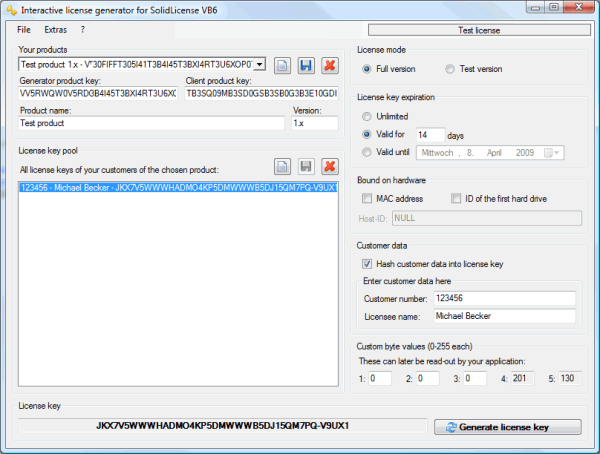Viewport: 600px width, 454px height.
Task: Click year 2009 in Valid until date
Action: pyautogui.click(x=525, y=153)
